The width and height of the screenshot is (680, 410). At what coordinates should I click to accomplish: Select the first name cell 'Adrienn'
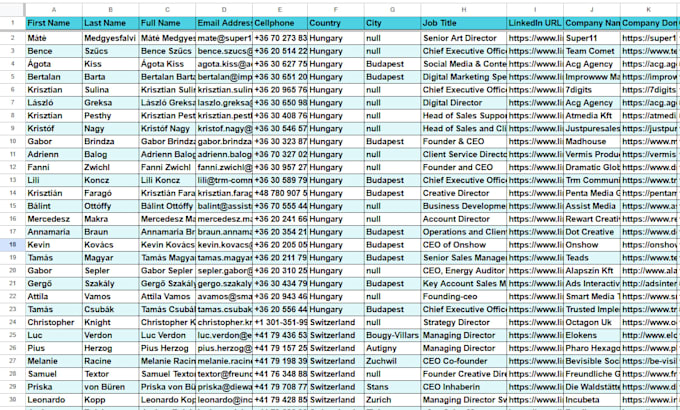click(54, 154)
